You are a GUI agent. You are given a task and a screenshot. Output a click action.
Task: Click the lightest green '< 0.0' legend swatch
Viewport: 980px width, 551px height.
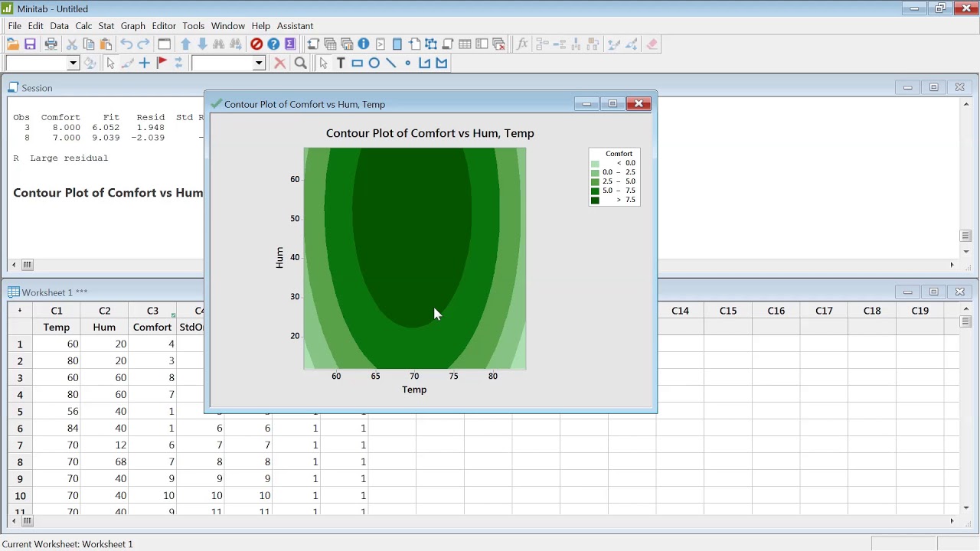[595, 164]
